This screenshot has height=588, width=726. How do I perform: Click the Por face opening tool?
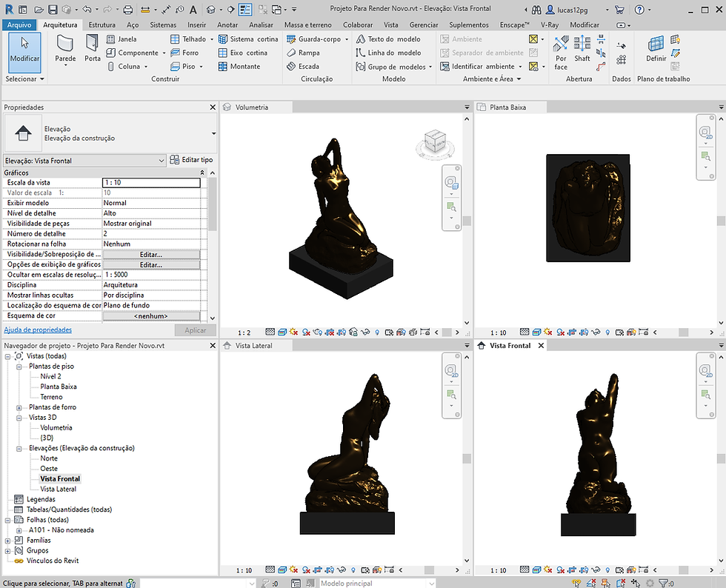click(x=561, y=53)
